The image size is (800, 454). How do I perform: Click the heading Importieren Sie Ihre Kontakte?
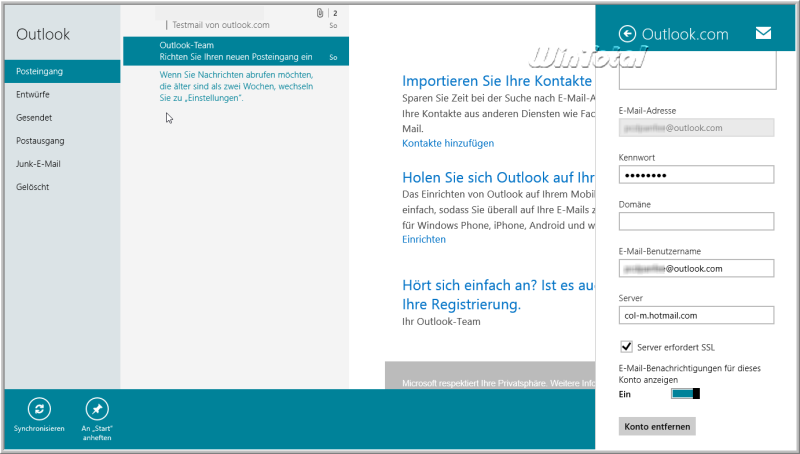click(497, 81)
